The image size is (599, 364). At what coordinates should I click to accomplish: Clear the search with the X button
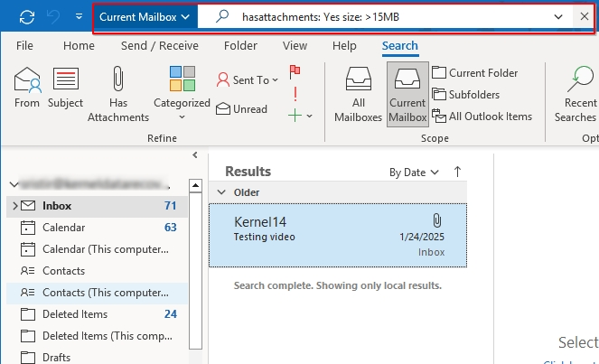[x=584, y=16]
